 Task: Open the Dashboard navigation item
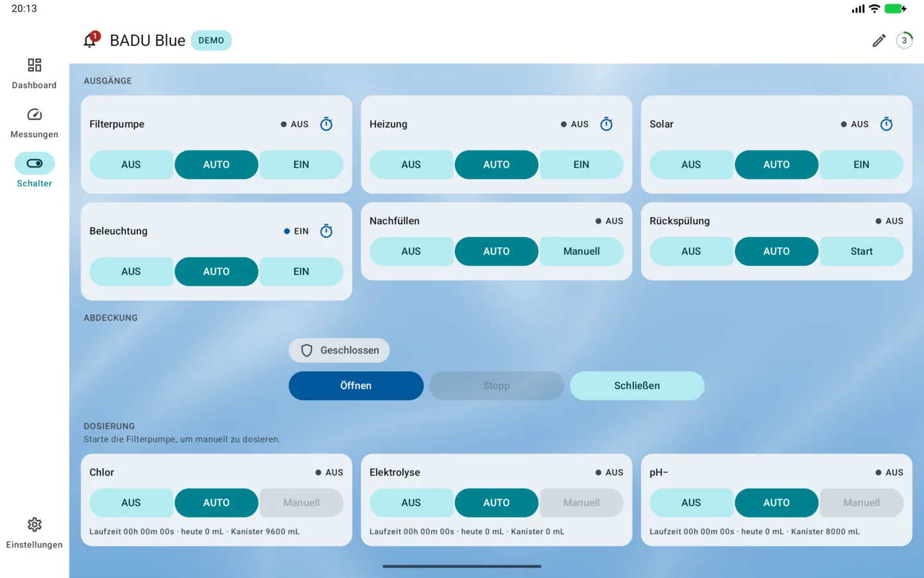pos(35,73)
